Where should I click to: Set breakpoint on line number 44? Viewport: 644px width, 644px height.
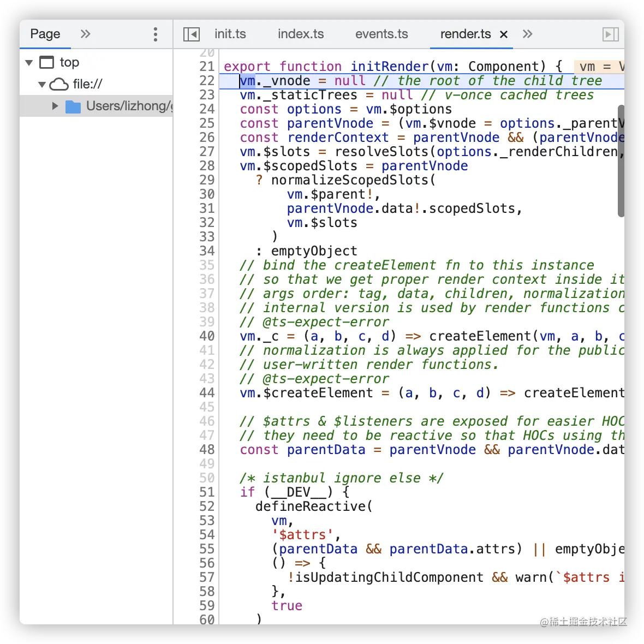(x=207, y=392)
